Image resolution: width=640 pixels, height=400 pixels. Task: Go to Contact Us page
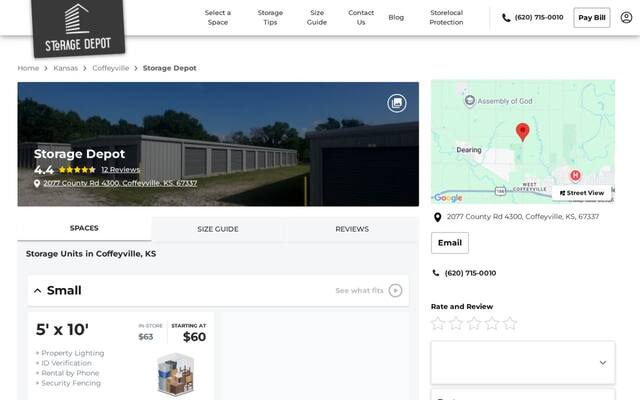pos(361,18)
